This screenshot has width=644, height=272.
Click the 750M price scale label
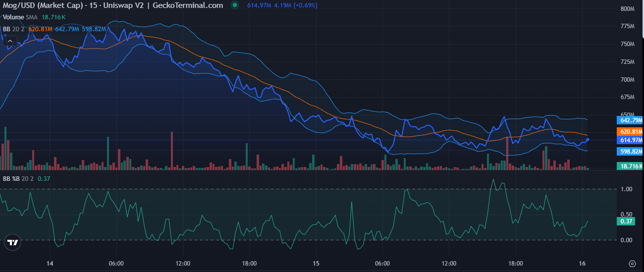[x=627, y=44]
